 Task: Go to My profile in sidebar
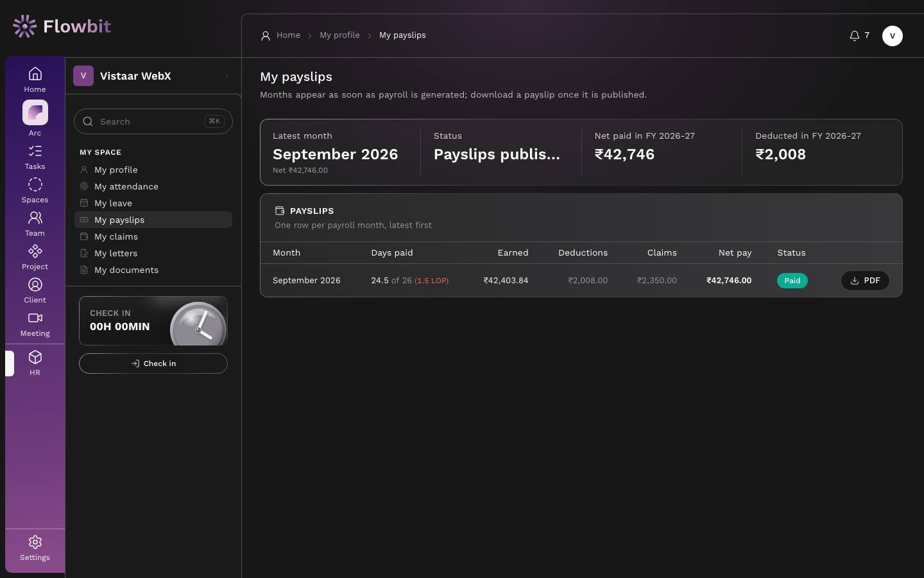[x=153, y=170]
